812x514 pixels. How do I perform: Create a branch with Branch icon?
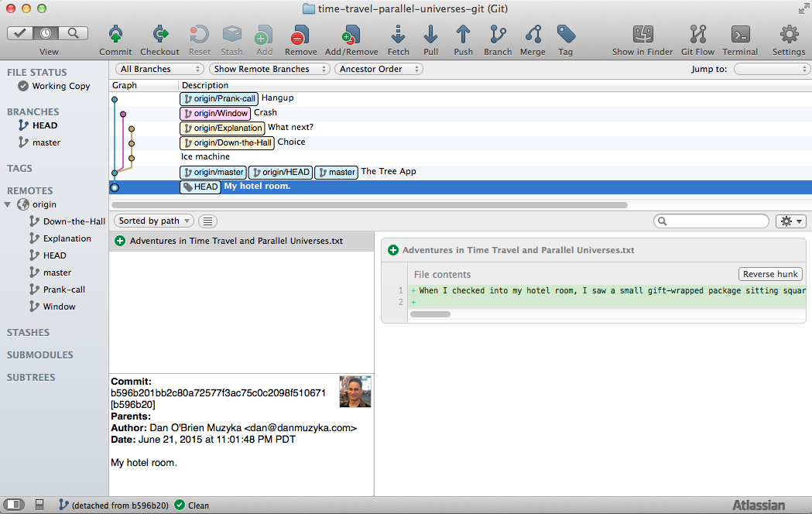(498, 35)
